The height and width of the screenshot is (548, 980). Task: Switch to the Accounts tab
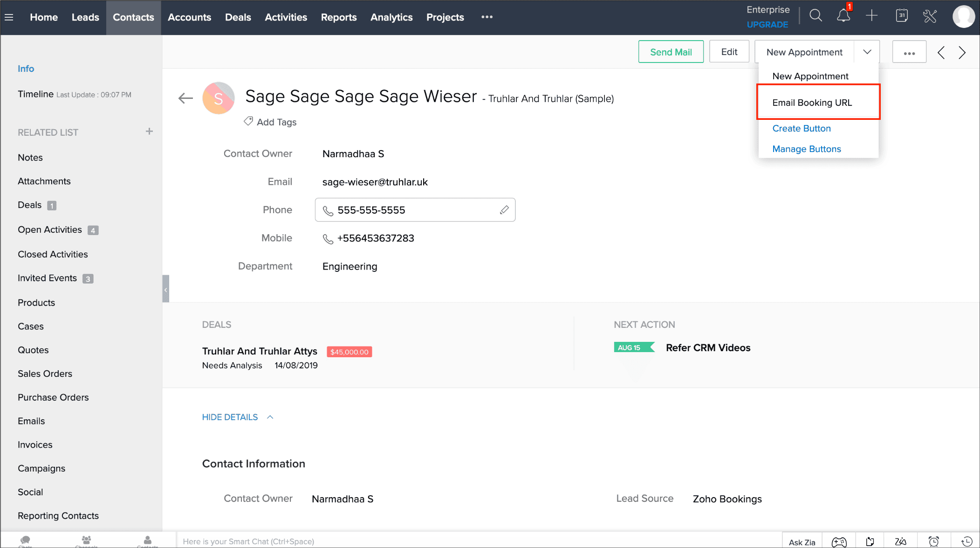189,17
